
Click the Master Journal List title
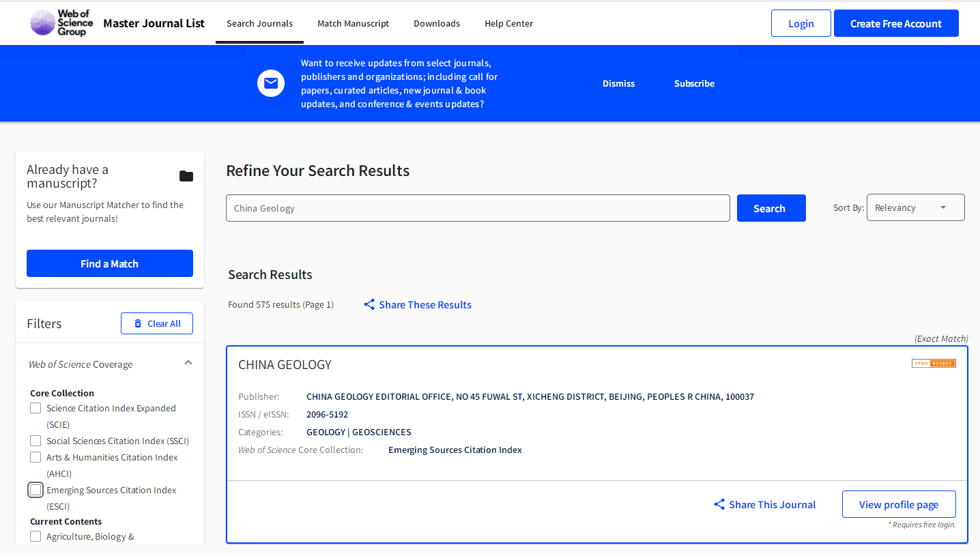(154, 23)
